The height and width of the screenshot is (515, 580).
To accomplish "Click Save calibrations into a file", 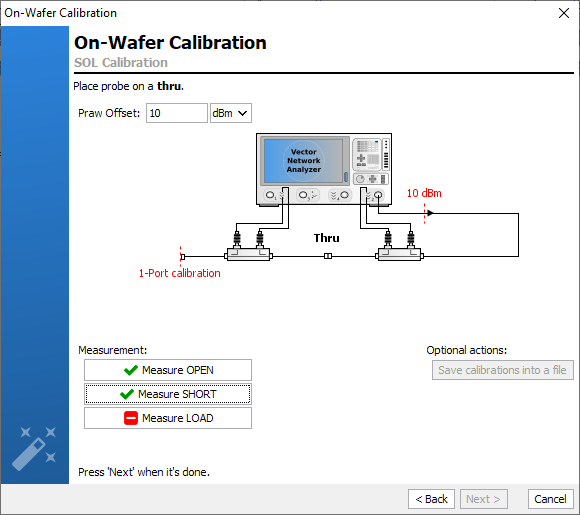I will (x=503, y=370).
